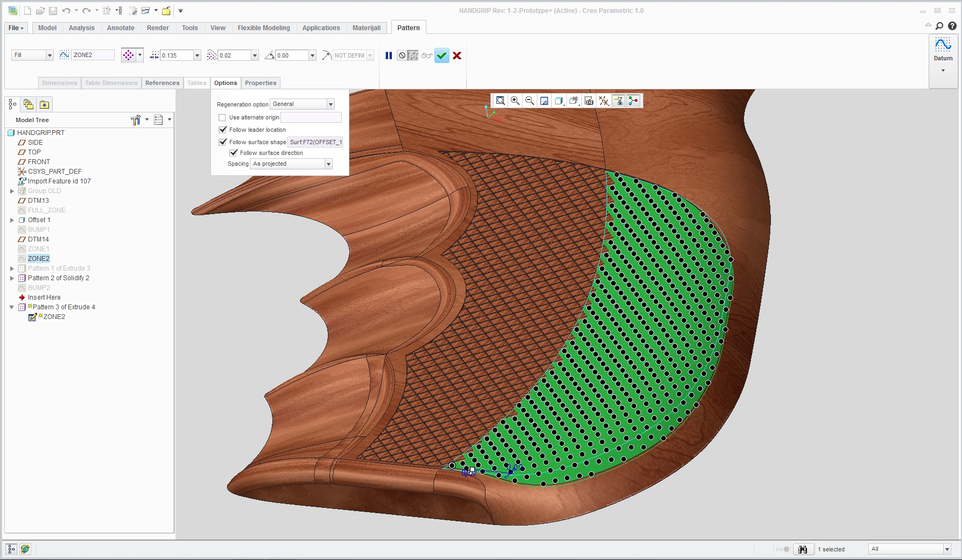Switch to the Analysis ribbon tab
Viewport: 962px width, 560px height.
(x=82, y=28)
